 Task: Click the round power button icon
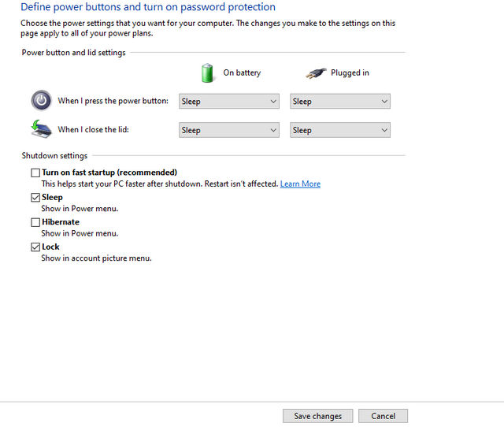click(42, 101)
